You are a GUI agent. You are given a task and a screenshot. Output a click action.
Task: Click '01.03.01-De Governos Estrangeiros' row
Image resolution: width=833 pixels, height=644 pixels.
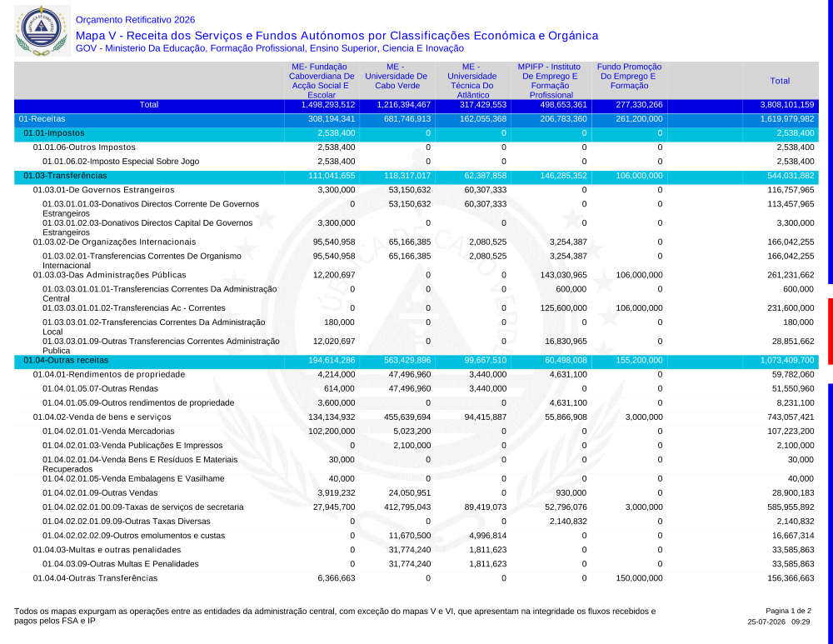pos(416,190)
